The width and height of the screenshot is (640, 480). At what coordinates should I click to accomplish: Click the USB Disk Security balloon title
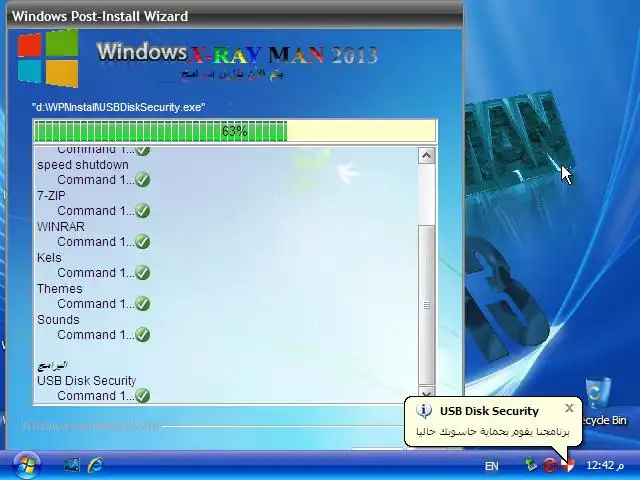pyautogui.click(x=489, y=411)
